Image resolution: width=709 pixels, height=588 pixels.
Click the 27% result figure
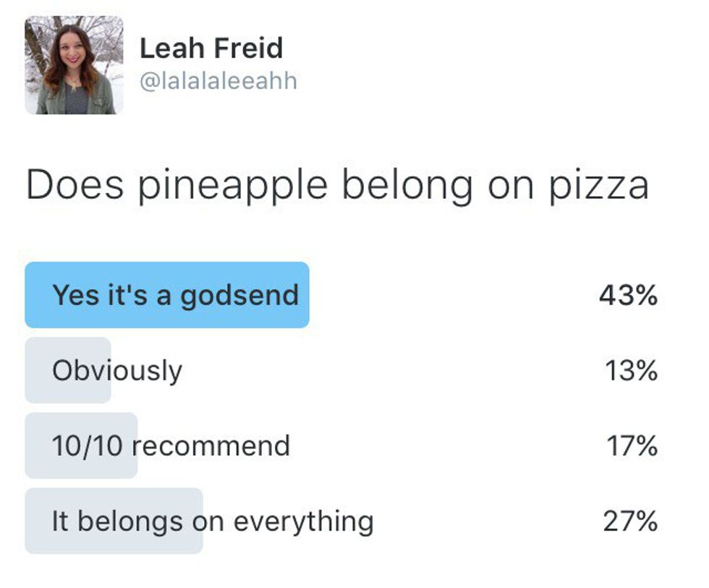629,521
